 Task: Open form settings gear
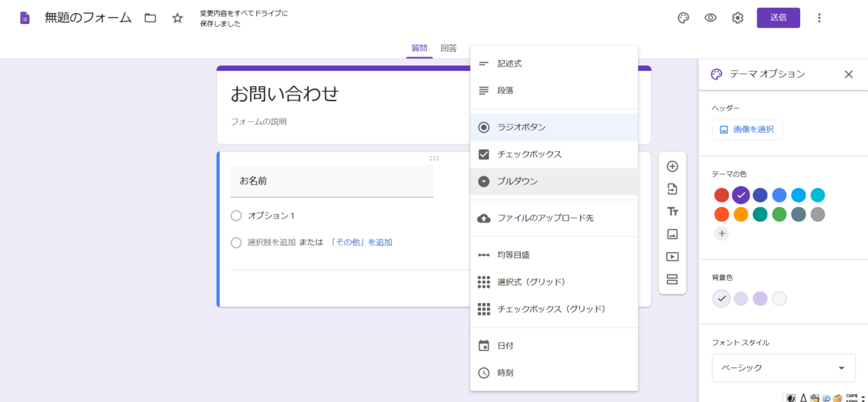click(738, 18)
